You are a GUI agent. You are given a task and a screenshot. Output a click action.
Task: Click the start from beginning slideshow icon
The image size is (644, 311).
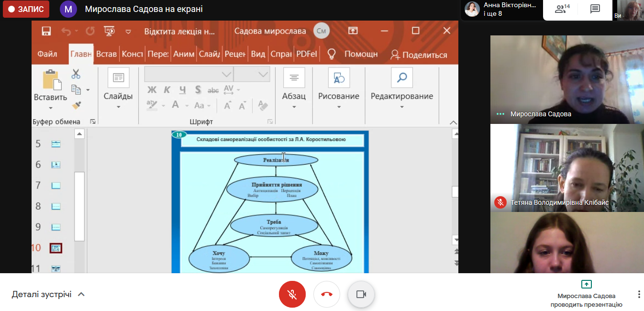(110, 31)
